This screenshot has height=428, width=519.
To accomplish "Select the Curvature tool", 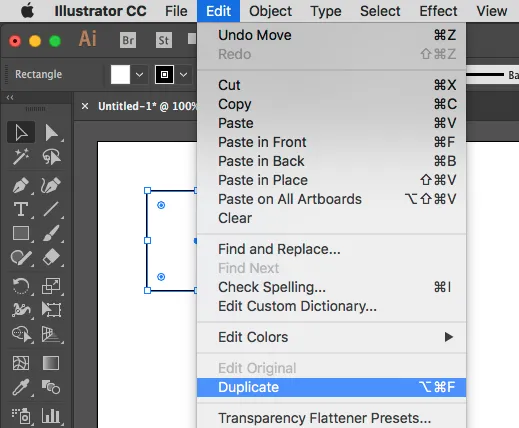I will [51, 185].
